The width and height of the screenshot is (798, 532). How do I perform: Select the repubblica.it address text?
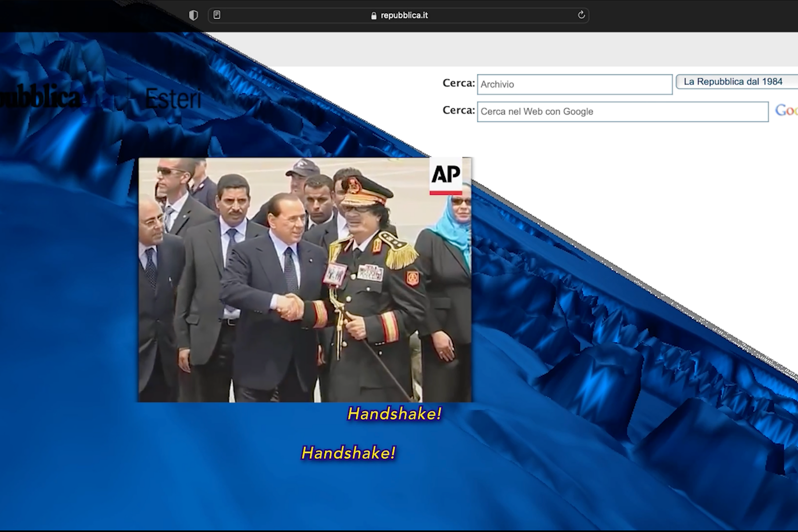click(404, 16)
